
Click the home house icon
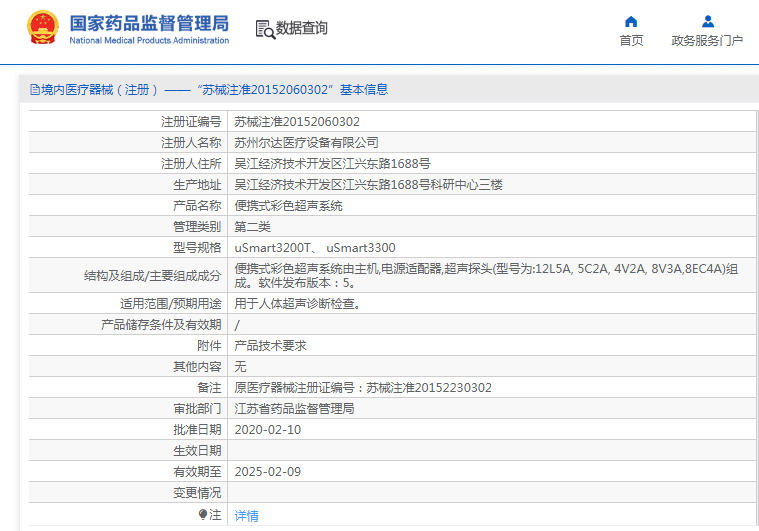631,21
